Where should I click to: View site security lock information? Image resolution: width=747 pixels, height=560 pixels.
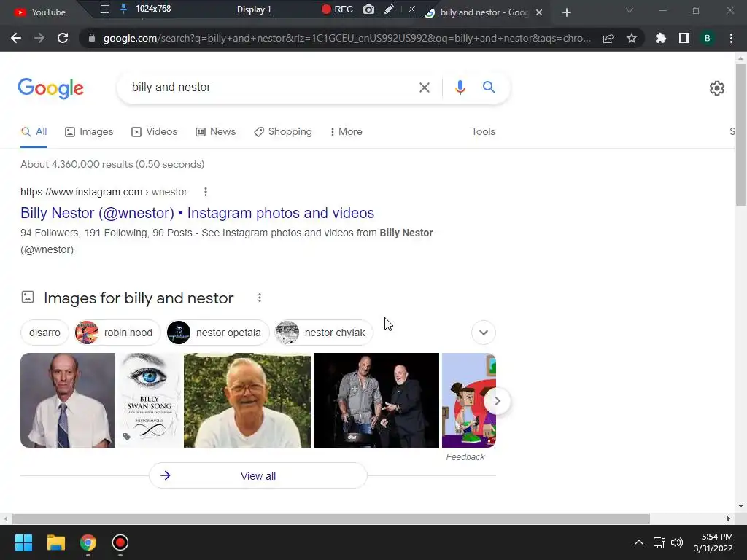point(91,38)
